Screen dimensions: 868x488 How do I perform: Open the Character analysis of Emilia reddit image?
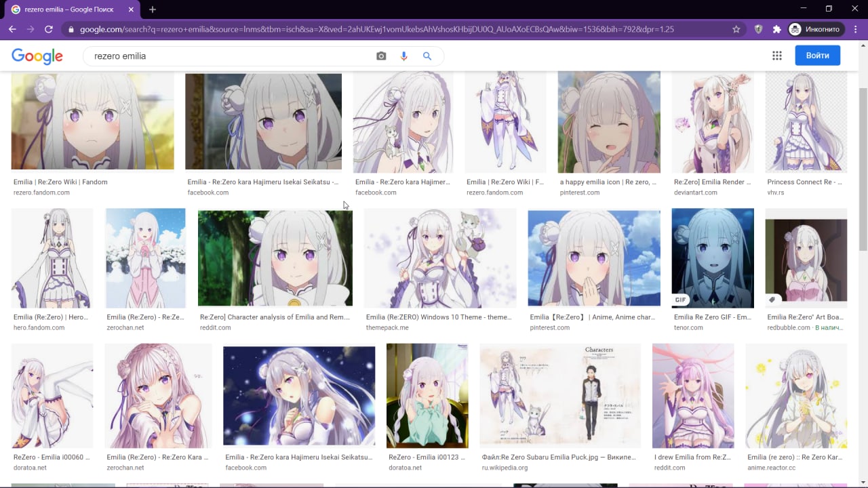tap(275, 258)
